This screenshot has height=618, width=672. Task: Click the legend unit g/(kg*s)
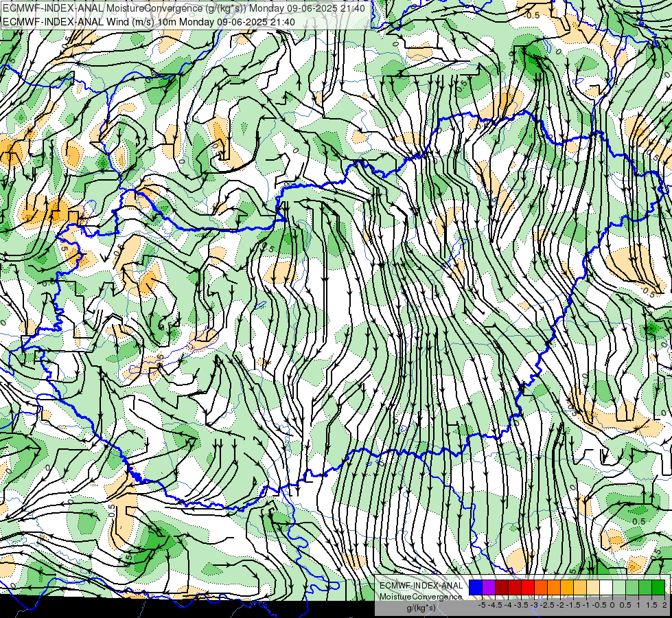coord(421,608)
